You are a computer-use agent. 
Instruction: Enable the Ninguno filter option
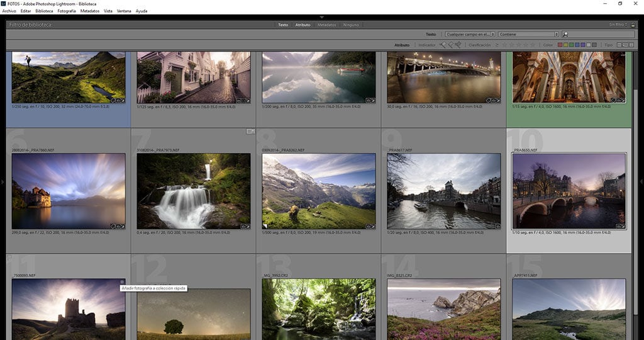click(351, 25)
